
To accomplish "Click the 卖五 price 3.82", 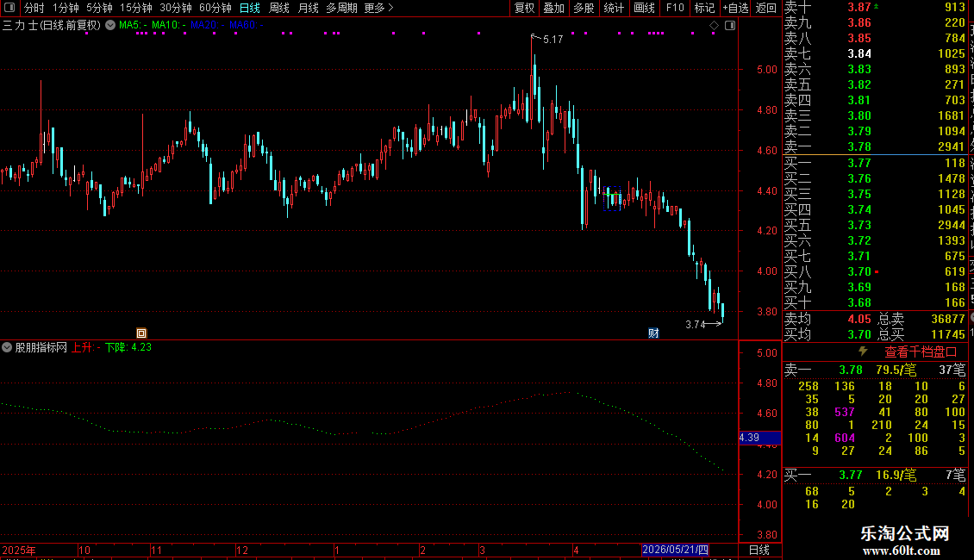I will point(859,84).
